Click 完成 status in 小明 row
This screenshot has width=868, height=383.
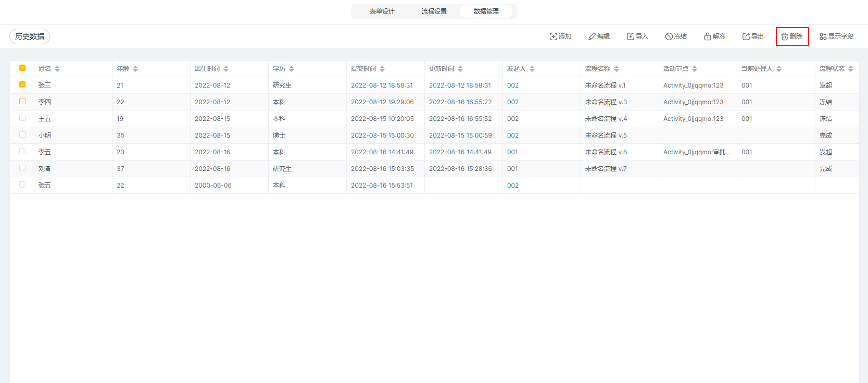click(x=826, y=135)
